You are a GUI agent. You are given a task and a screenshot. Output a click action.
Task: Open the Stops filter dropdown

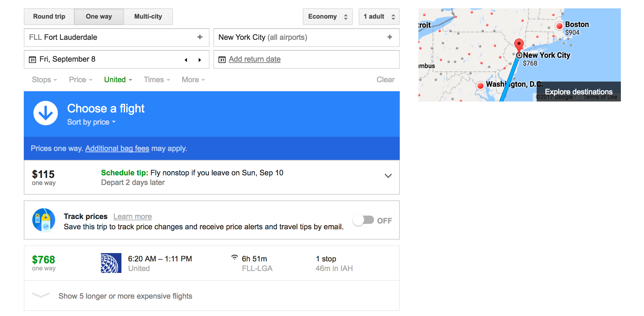pyautogui.click(x=44, y=80)
